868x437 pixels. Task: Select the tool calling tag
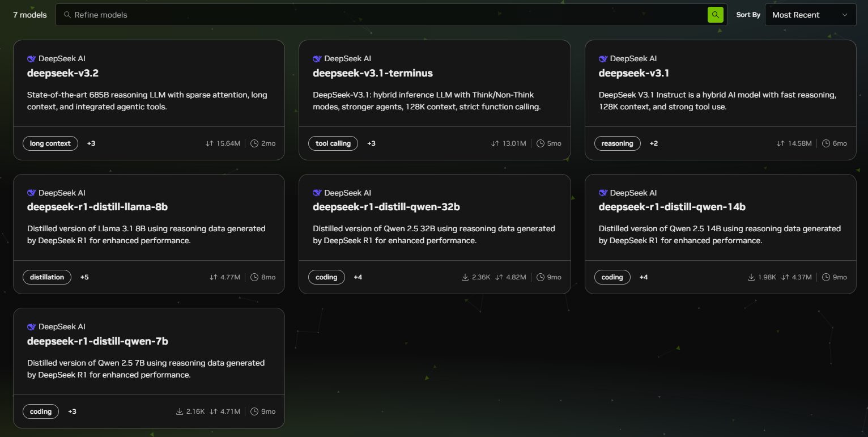click(333, 143)
